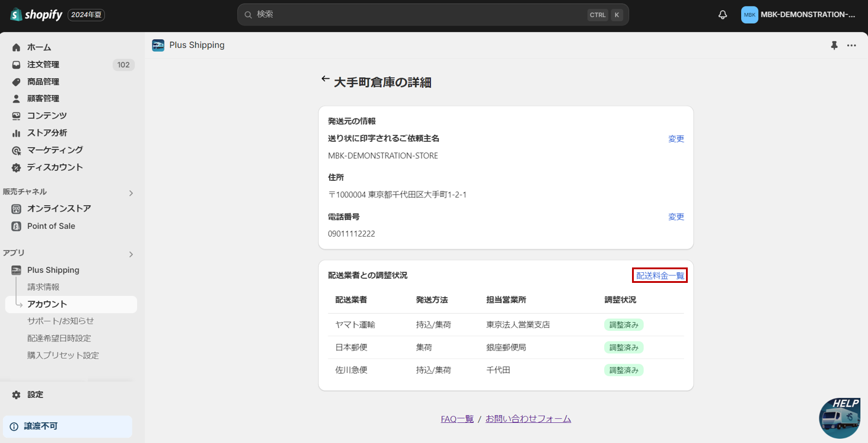Open the お問い合わせフォーム link
868x443 pixels.
[528, 419]
